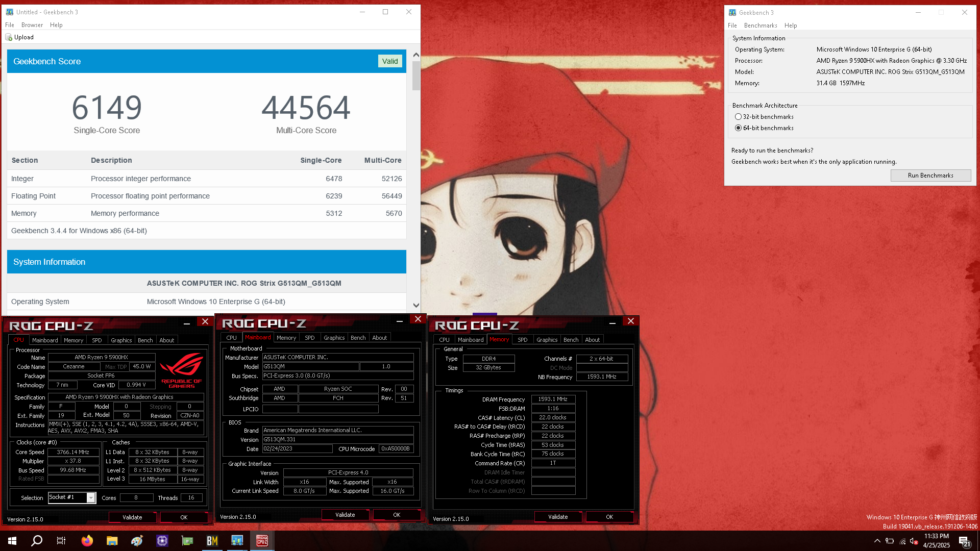Screen dimensions: 980x551
Task: Open Help menu in Untitled Geekbench window
Action: coord(56,25)
